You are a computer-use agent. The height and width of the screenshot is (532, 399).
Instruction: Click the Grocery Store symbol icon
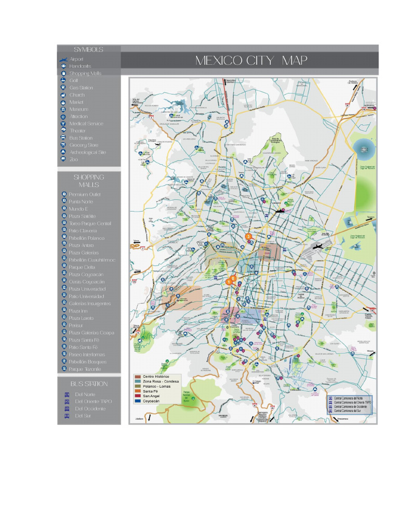(63, 145)
